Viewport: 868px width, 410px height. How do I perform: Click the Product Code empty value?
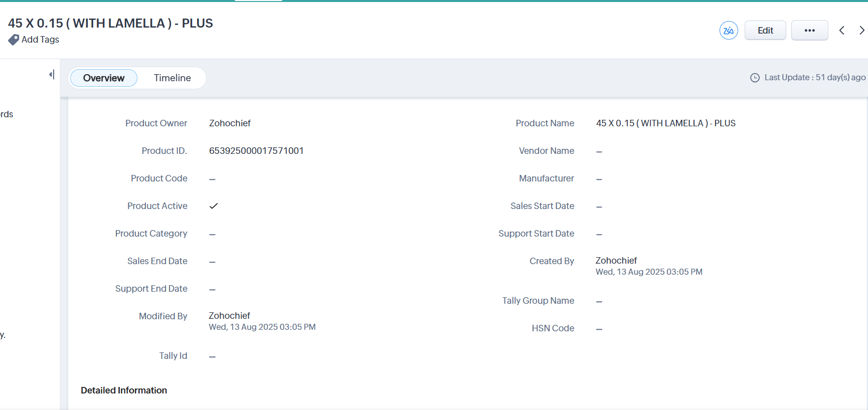[x=212, y=179]
